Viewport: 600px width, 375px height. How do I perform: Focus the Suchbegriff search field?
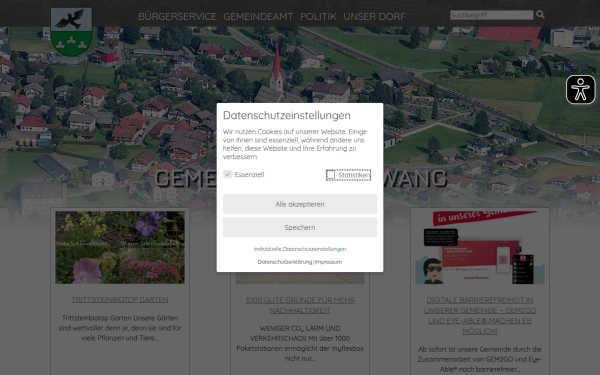click(491, 15)
